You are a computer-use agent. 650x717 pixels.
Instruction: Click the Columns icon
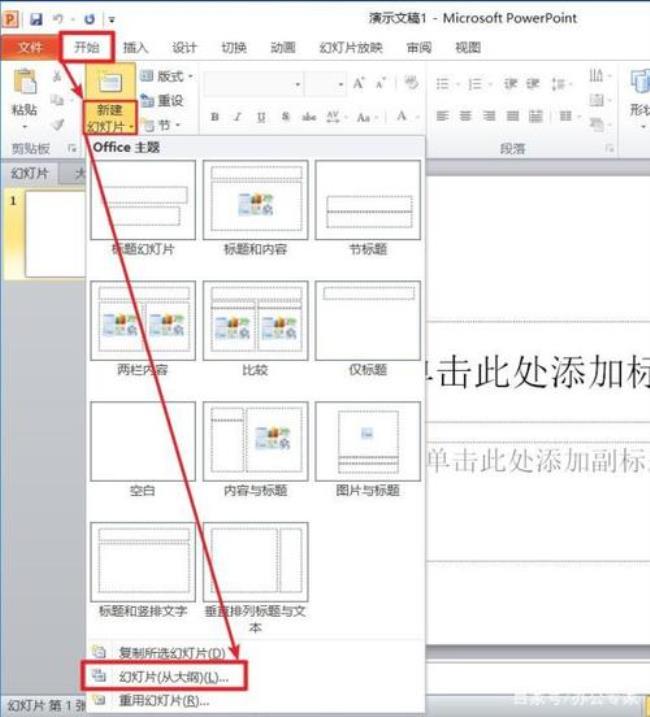pyautogui.click(x=566, y=116)
